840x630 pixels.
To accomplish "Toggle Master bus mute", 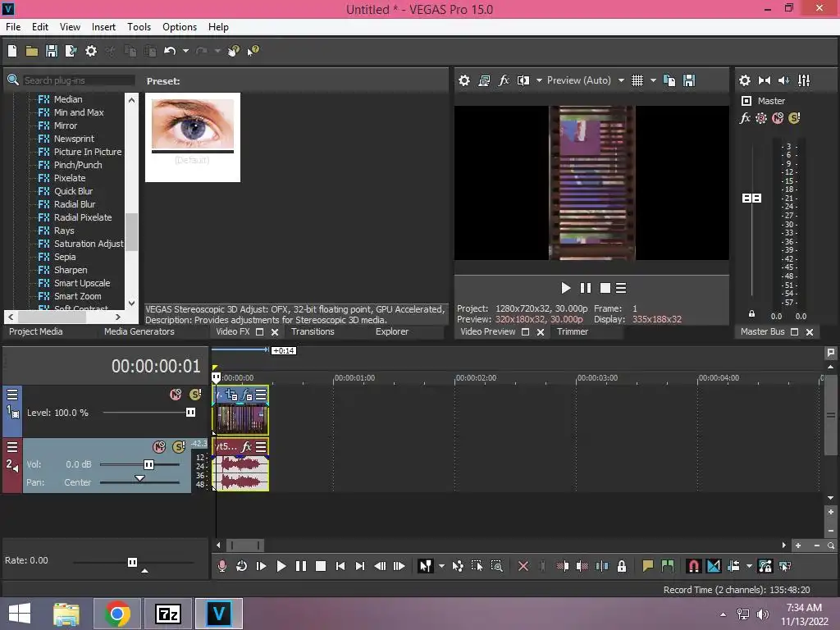I will coord(778,118).
